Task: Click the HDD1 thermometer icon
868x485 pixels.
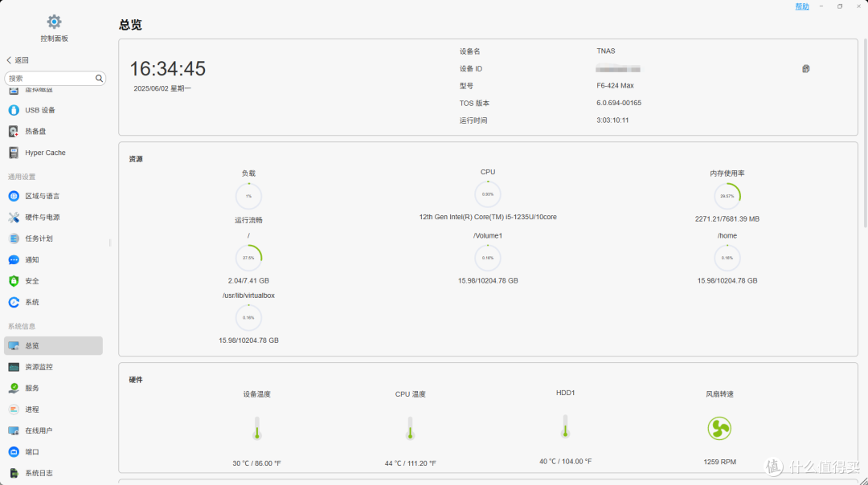Action: click(565, 426)
